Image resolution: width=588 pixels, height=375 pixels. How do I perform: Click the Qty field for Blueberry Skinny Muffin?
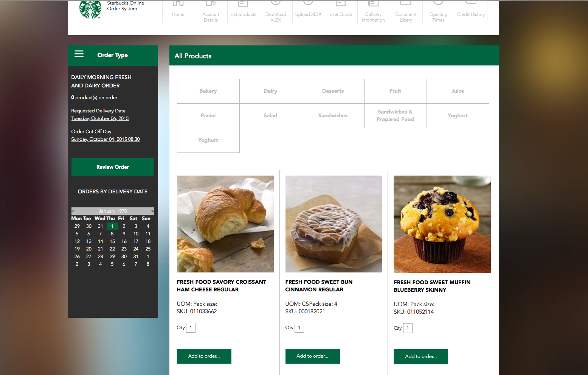coord(408,328)
